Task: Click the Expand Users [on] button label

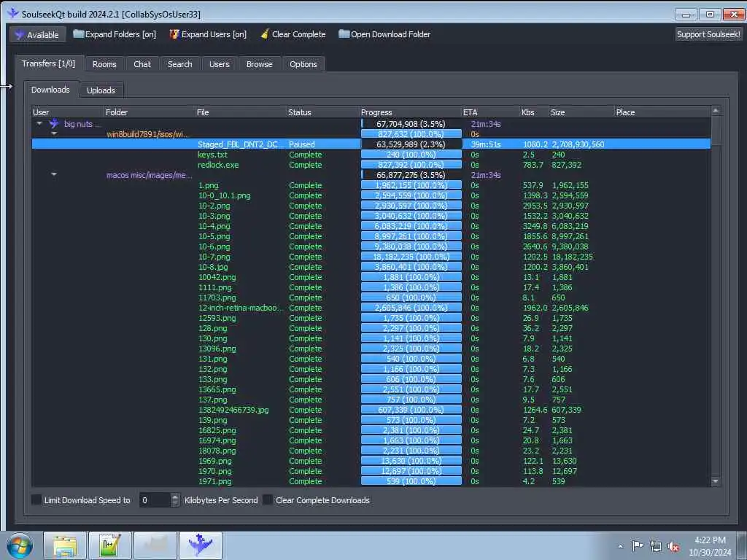Action: pos(214,34)
